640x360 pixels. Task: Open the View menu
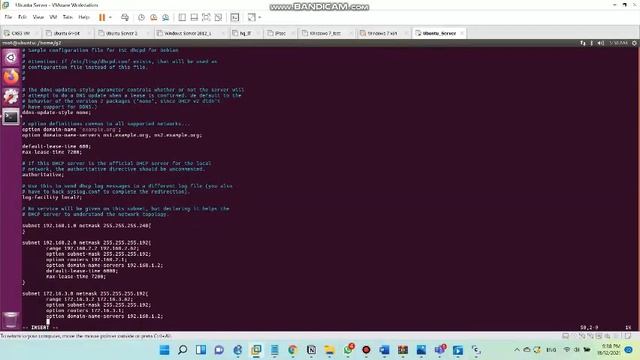(38, 17)
